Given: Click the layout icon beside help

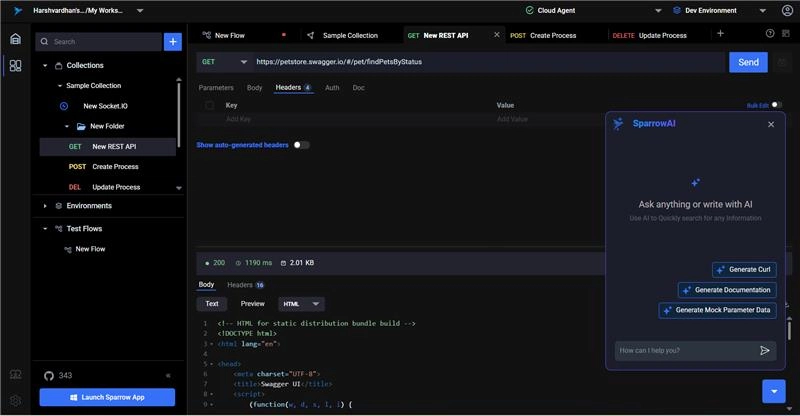Looking at the screenshot, I should 786,33.
